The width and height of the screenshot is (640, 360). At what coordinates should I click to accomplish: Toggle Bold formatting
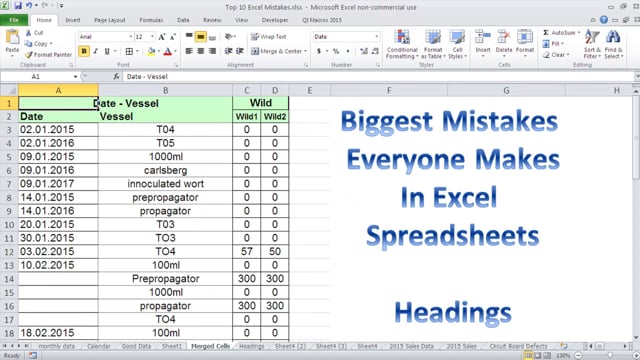[84, 51]
